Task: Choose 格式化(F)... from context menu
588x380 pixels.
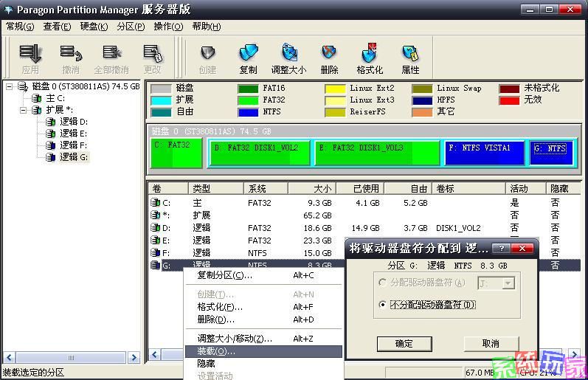Action: coord(264,307)
